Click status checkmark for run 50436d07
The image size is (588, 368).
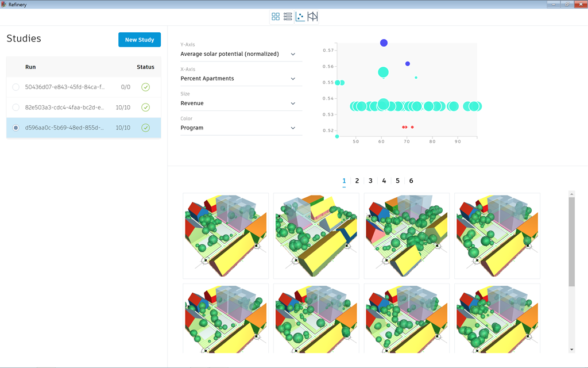coord(145,87)
